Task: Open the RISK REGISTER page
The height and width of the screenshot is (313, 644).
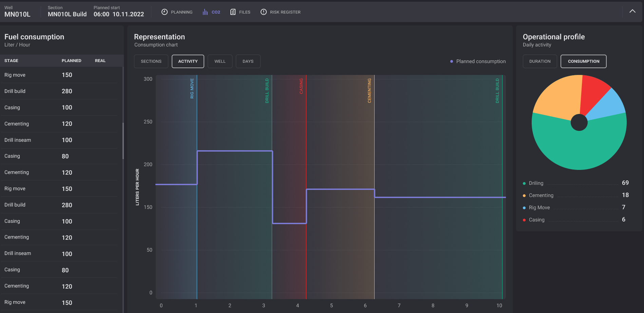Action: click(x=285, y=12)
